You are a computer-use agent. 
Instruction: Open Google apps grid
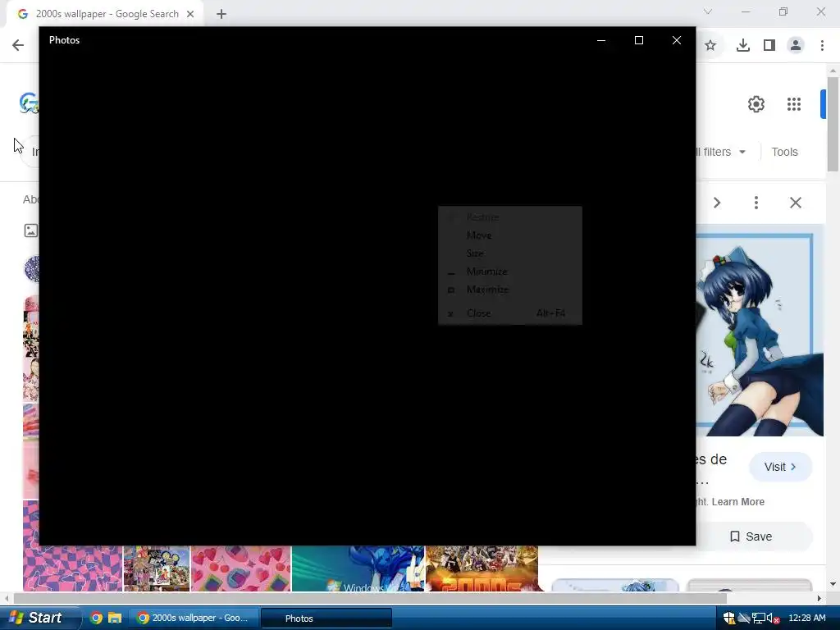[794, 104]
